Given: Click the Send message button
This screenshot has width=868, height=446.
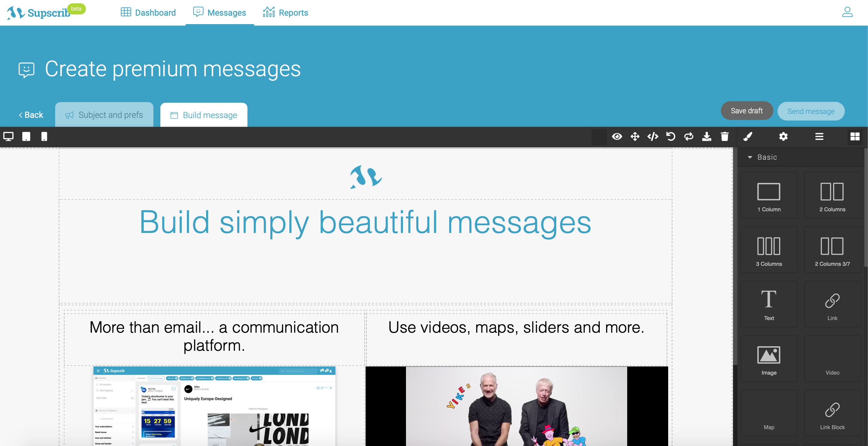Looking at the screenshot, I should (x=811, y=111).
